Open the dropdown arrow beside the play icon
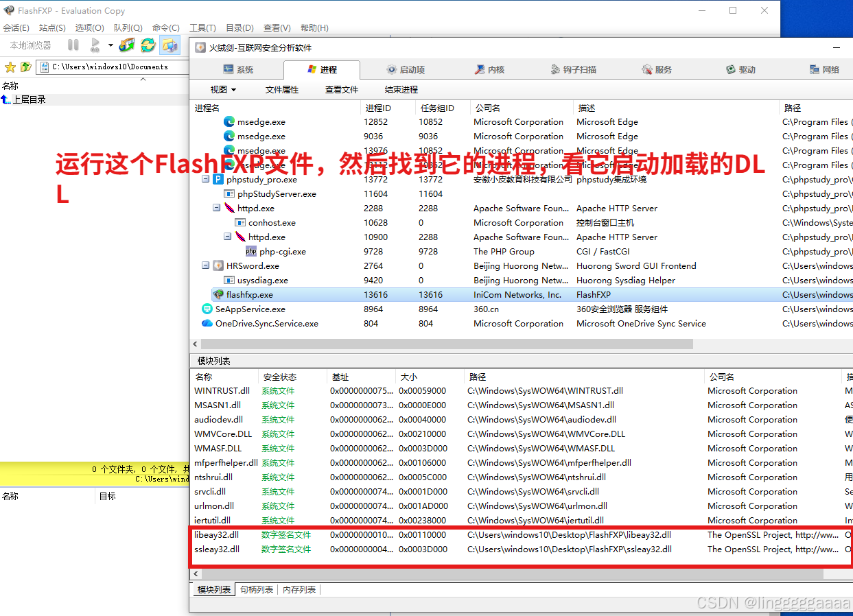Viewport: 853px width, 616px height. pyautogui.click(x=110, y=45)
